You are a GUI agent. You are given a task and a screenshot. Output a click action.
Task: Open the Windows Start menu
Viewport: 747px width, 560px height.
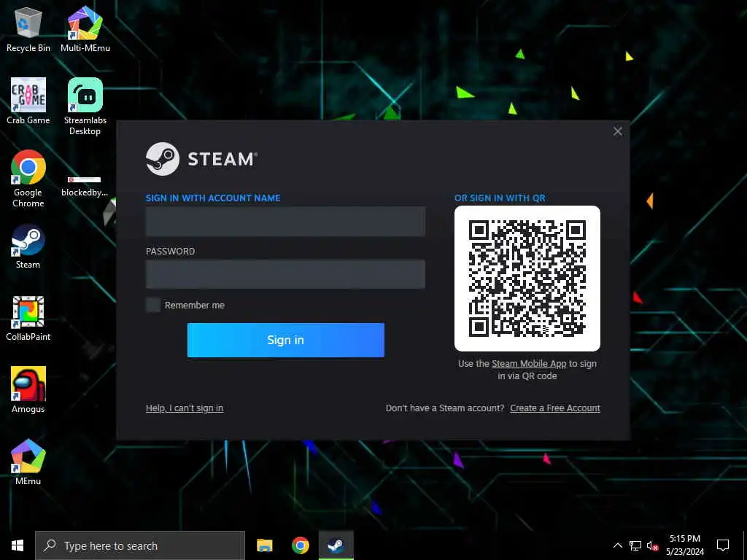pyautogui.click(x=18, y=545)
